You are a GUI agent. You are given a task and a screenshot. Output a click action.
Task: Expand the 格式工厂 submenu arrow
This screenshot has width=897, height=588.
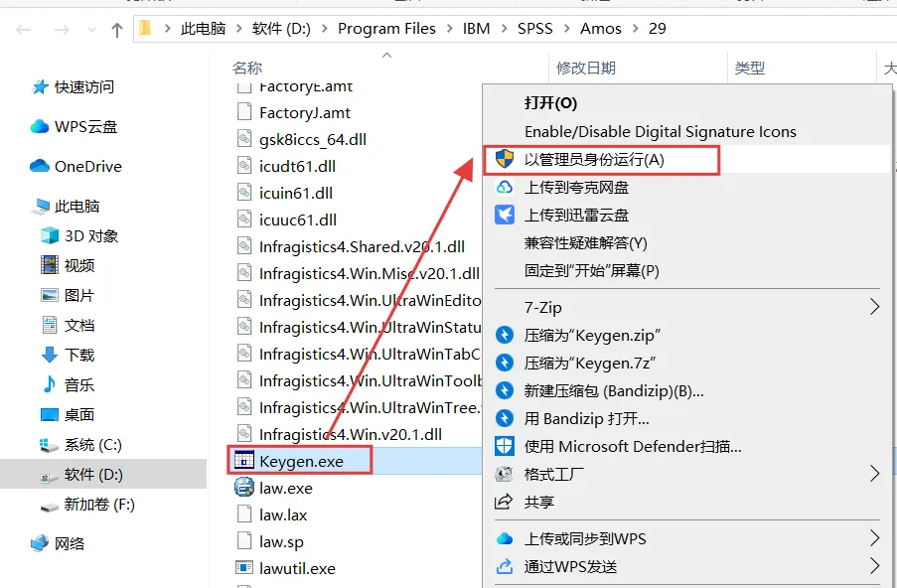(874, 474)
